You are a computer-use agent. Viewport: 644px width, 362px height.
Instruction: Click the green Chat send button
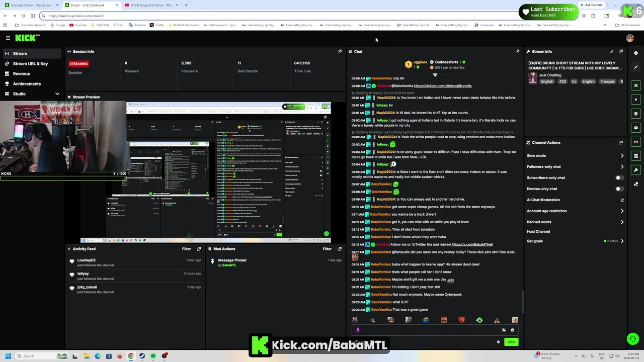511,342
